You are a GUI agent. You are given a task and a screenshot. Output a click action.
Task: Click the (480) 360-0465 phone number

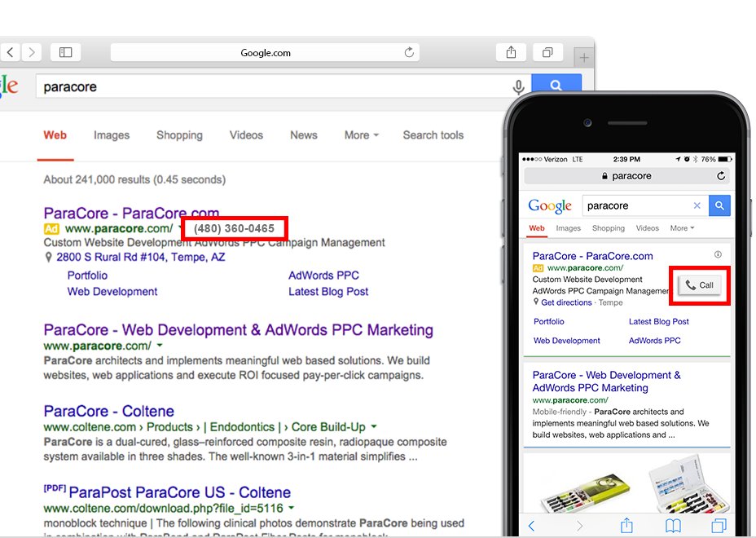point(234,229)
